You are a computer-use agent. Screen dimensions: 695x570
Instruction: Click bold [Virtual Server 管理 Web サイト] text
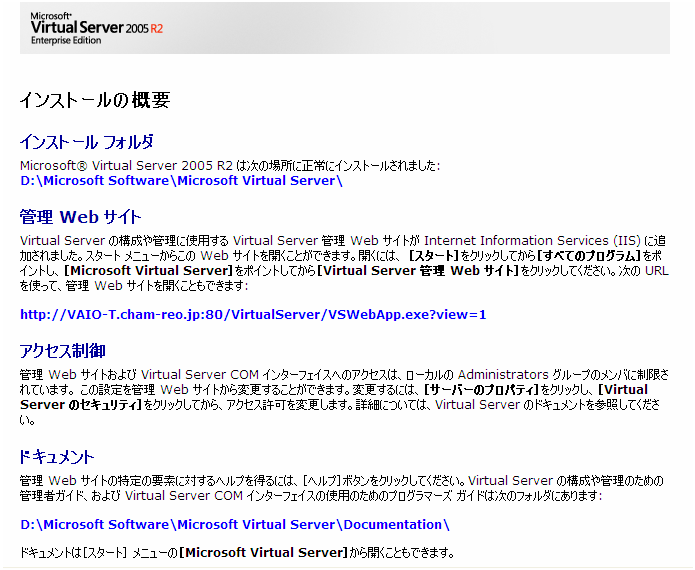(x=418, y=271)
